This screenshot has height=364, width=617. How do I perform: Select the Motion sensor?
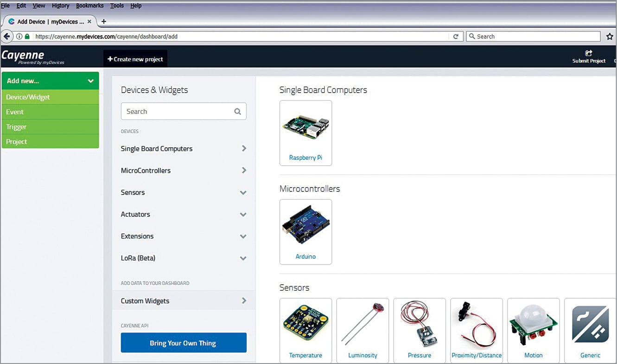click(x=533, y=329)
